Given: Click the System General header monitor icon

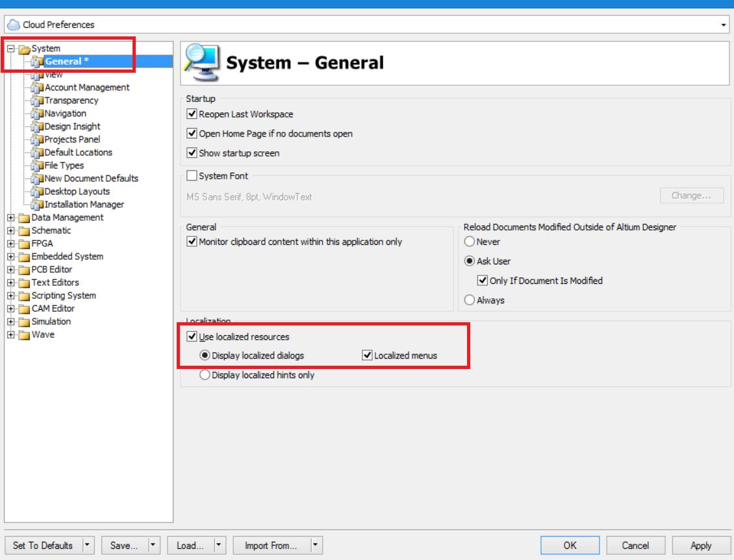Looking at the screenshot, I should (x=201, y=62).
